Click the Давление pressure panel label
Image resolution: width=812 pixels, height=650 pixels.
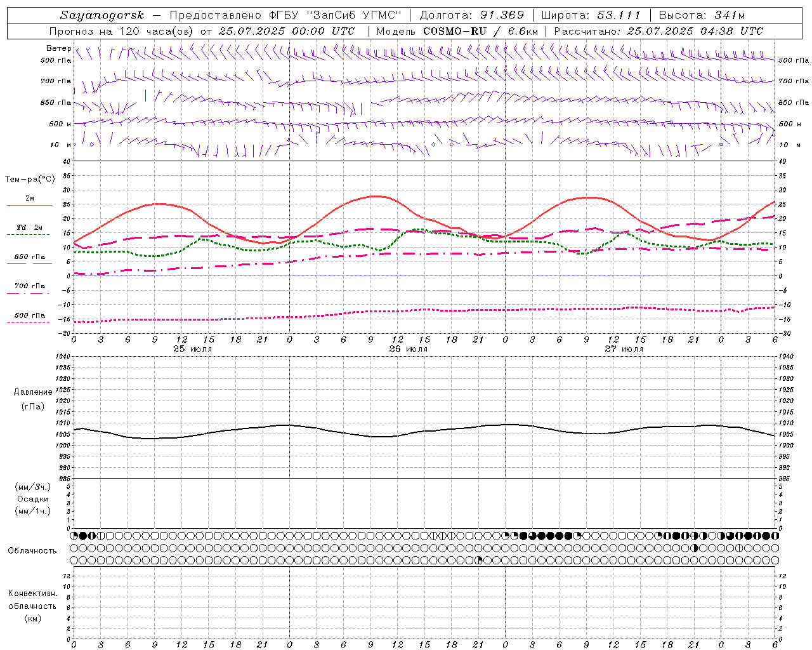point(33,392)
